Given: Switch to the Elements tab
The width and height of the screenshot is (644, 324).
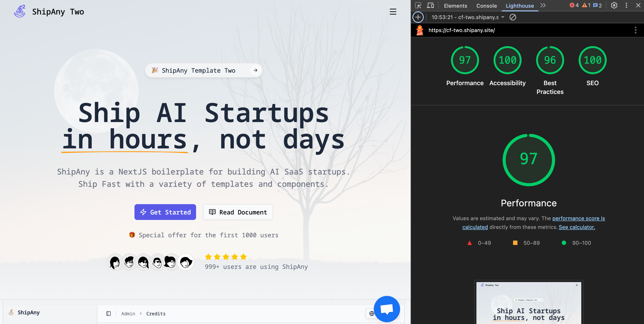Looking at the screenshot, I should coord(455,6).
